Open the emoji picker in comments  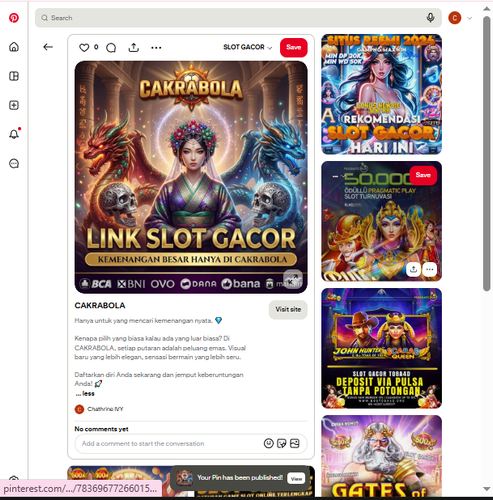coord(269,443)
